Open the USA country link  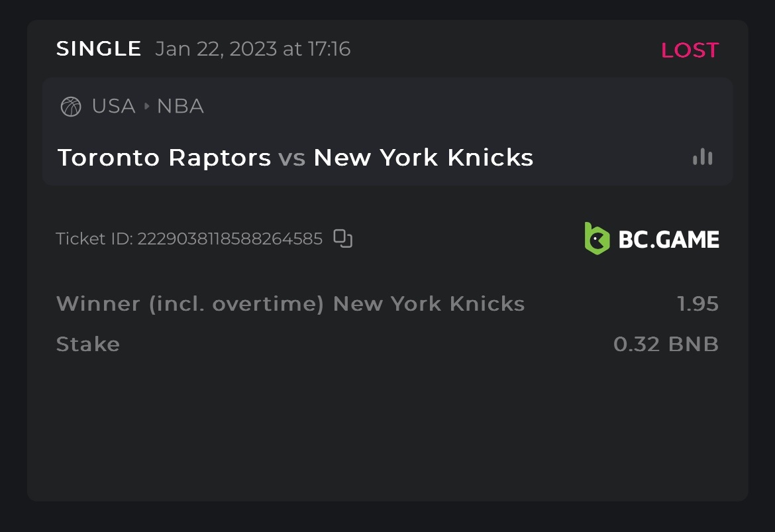tap(113, 106)
